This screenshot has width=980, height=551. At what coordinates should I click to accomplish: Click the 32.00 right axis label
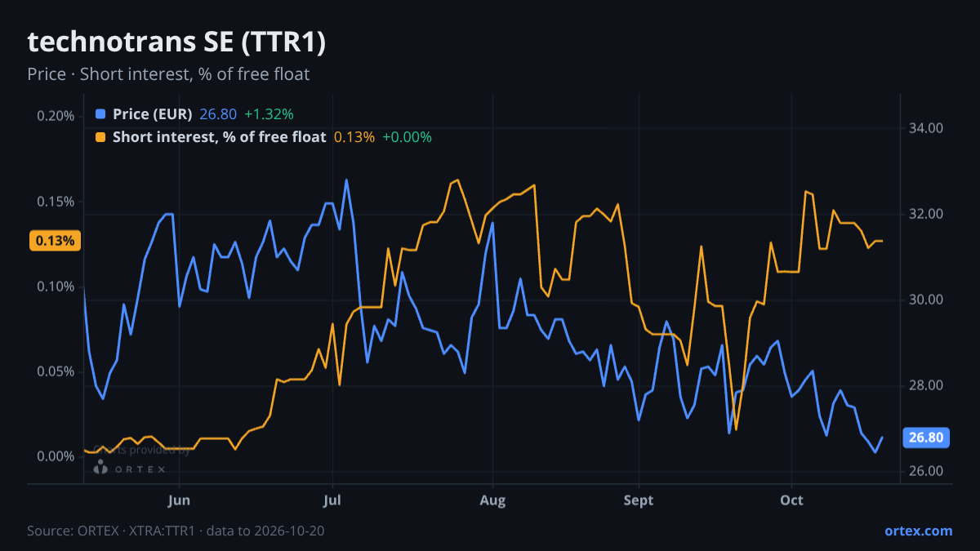pyautogui.click(x=925, y=214)
